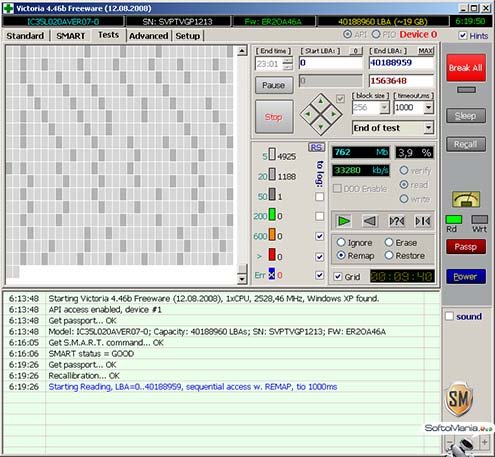Click the red Break All button
Viewport: 495px width, 457px height.
click(466, 68)
